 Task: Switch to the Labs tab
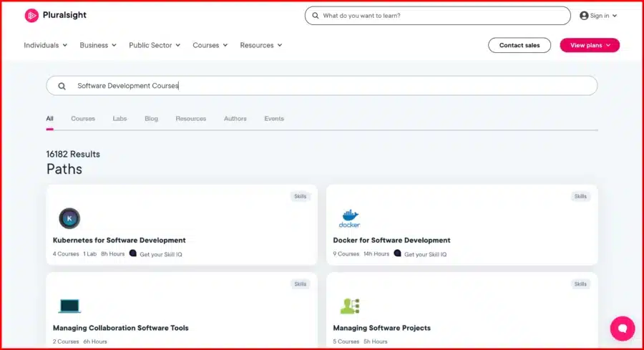click(119, 119)
